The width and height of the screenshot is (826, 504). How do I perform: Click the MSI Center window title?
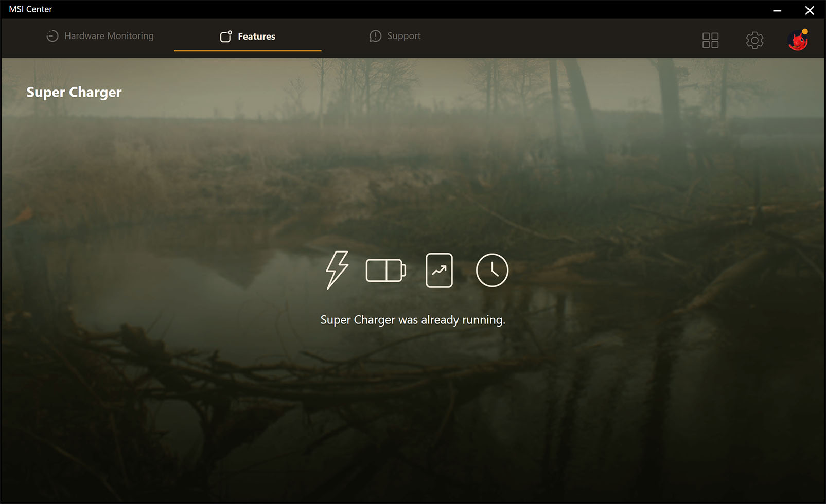[x=30, y=9]
